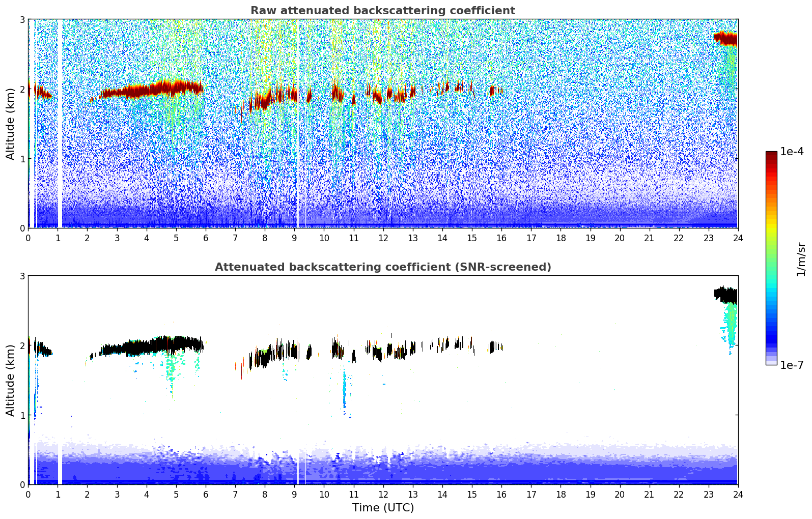The image size is (812, 519).
Task: Click the "Time (UTC)" axis label
Action: point(383,508)
